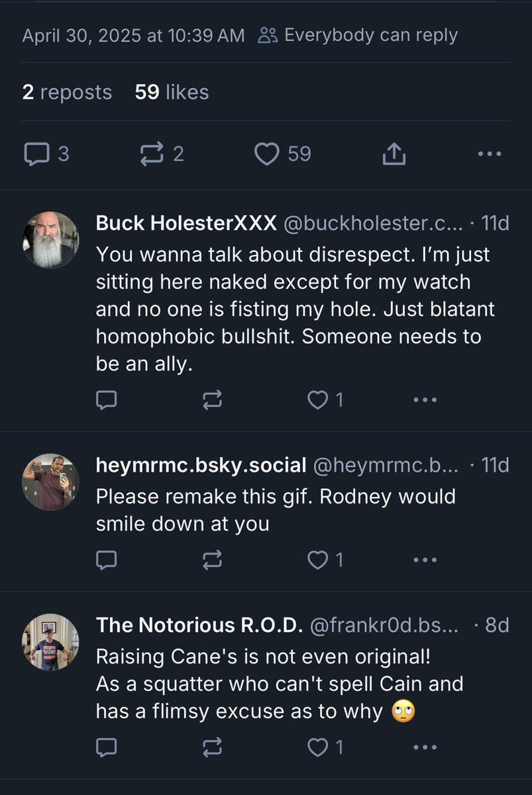Image resolution: width=532 pixels, height=795 pixels.
Task: Like Buck HolesterXXX's comment
Action: coord(319,399)
